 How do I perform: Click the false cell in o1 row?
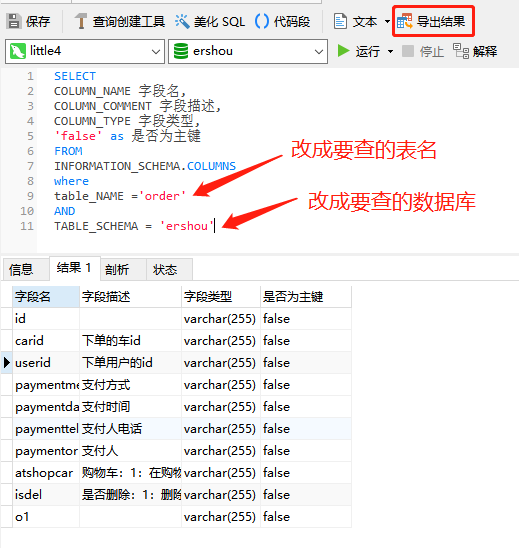(306, 517)
